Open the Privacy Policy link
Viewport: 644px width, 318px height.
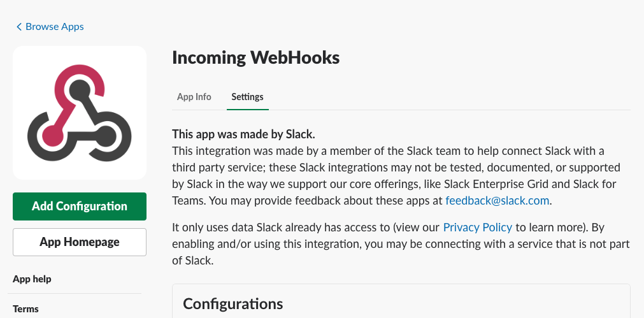478,228
